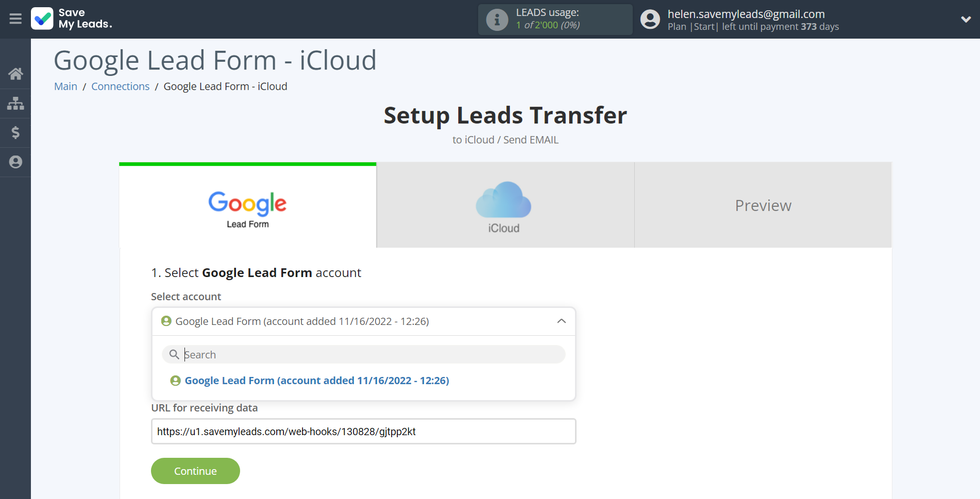980x499 pixels.
Task: Click the search magnifier icon
Action: point(174,354)
